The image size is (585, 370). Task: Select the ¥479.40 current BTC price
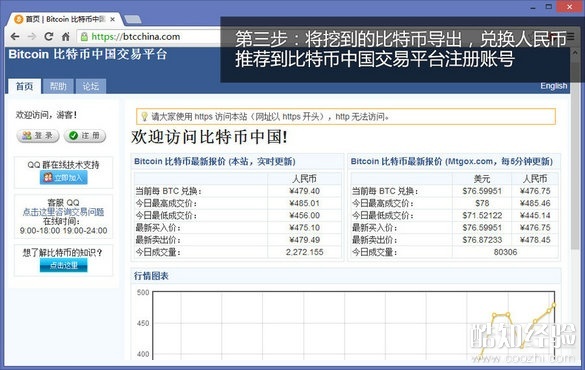(304, 191)
